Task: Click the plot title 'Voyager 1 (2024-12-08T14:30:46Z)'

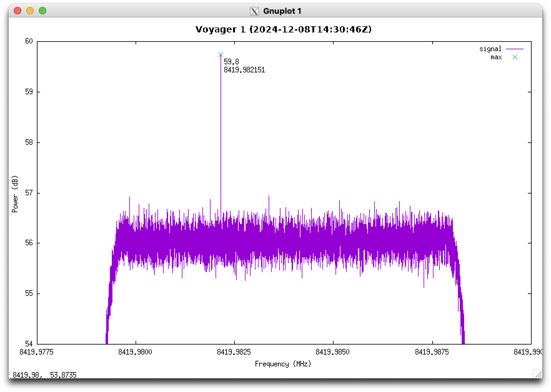Action: pos(284,29)
